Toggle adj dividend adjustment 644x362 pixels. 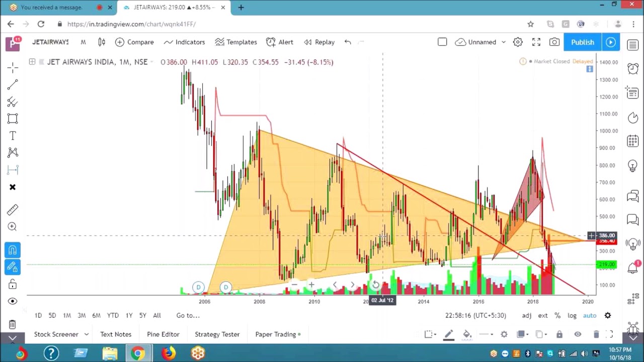point(527,316)
